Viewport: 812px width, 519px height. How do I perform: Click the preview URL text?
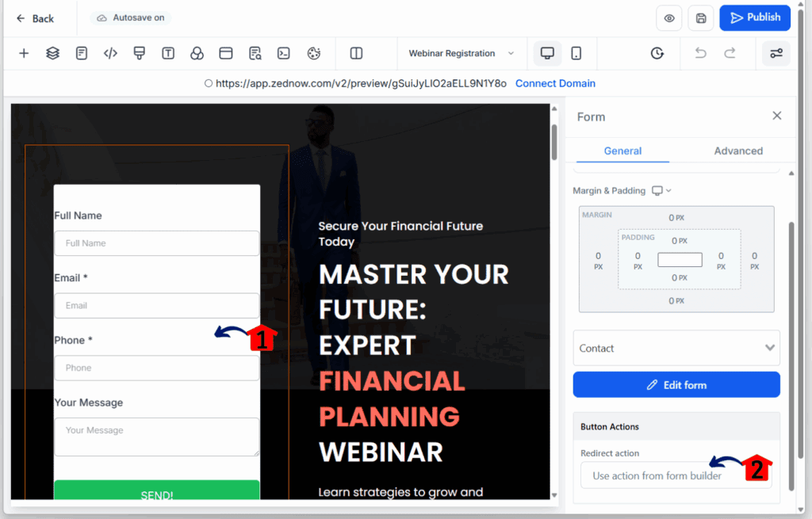pyautogui.click(x=361, y=83)
